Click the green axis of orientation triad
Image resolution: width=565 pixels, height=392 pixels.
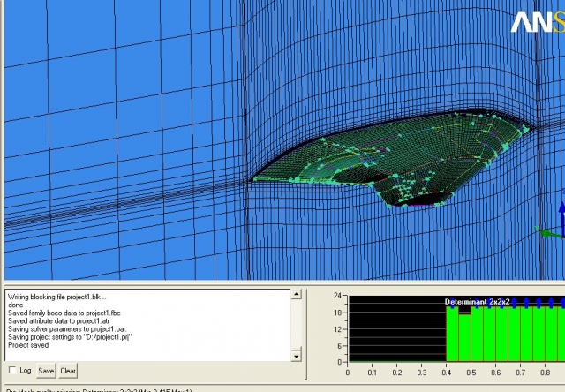[x=549, y=233]
